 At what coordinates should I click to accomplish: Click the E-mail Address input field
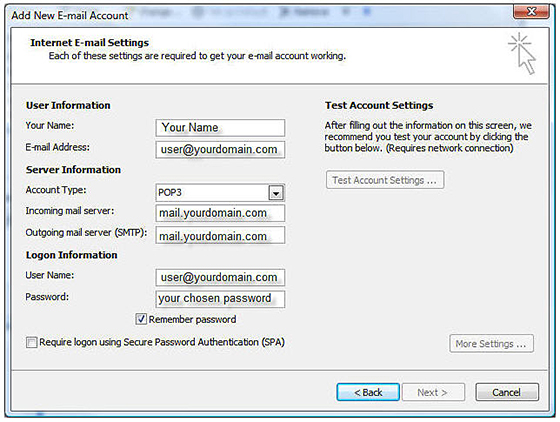click(x=220, y=149)
